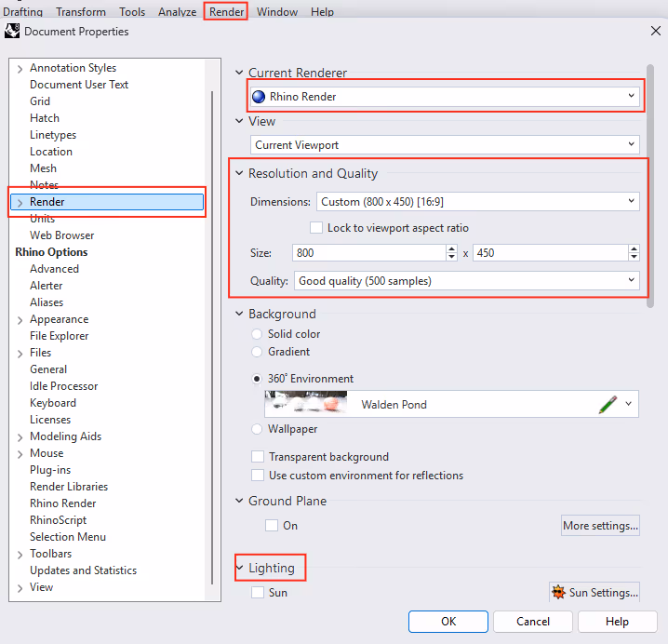Collapse the View section
Screen dimensions: 668x644
coord(239,121)
